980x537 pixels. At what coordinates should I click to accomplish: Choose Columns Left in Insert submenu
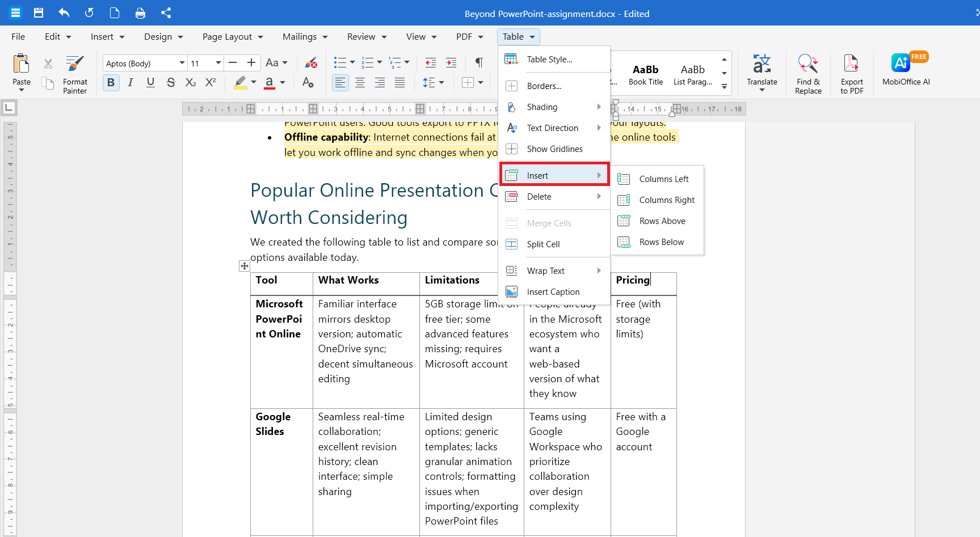pyautogui.click(x=657, y=179)
